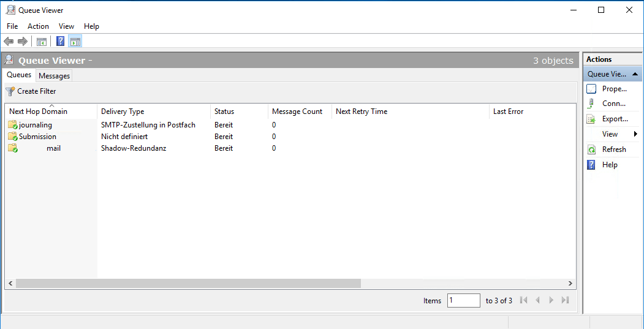
Task: Click the blue Help toolbar icon
Action: click(x=61, y=42)
